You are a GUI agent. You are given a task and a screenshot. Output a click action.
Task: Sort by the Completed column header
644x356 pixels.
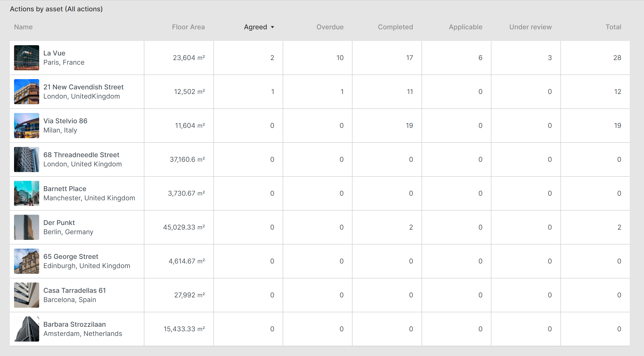[x=395, y=27]
